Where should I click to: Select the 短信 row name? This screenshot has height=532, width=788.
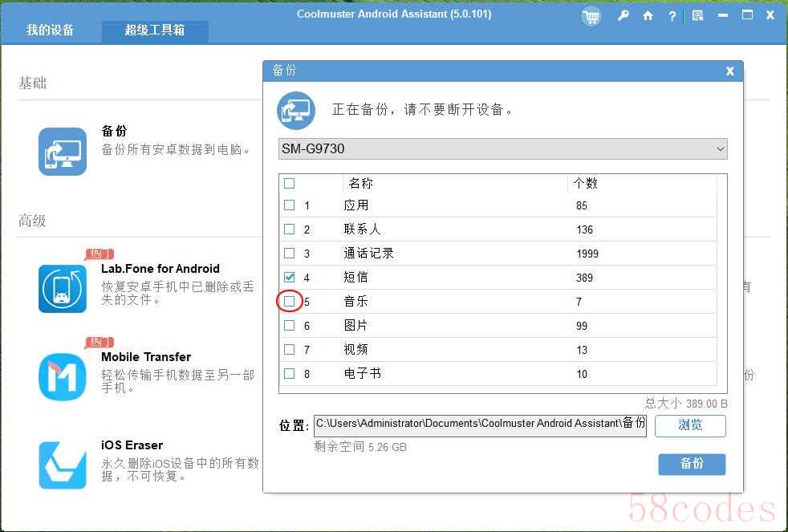click(x=356, y=278)
